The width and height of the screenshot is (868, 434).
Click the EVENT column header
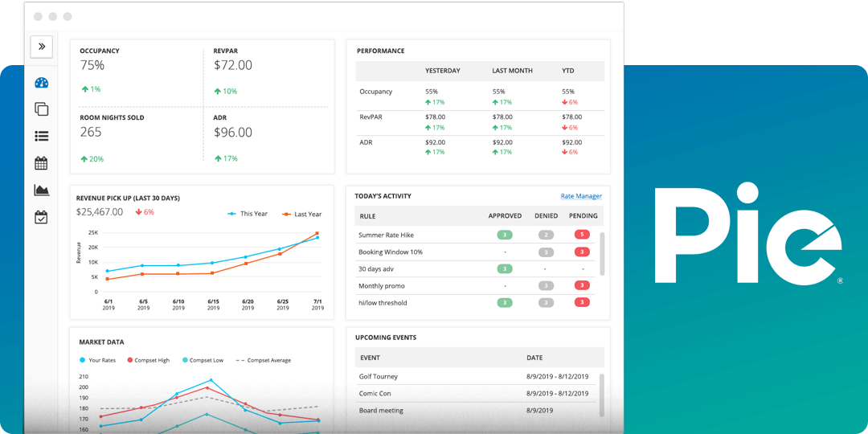tap(370, 358)
